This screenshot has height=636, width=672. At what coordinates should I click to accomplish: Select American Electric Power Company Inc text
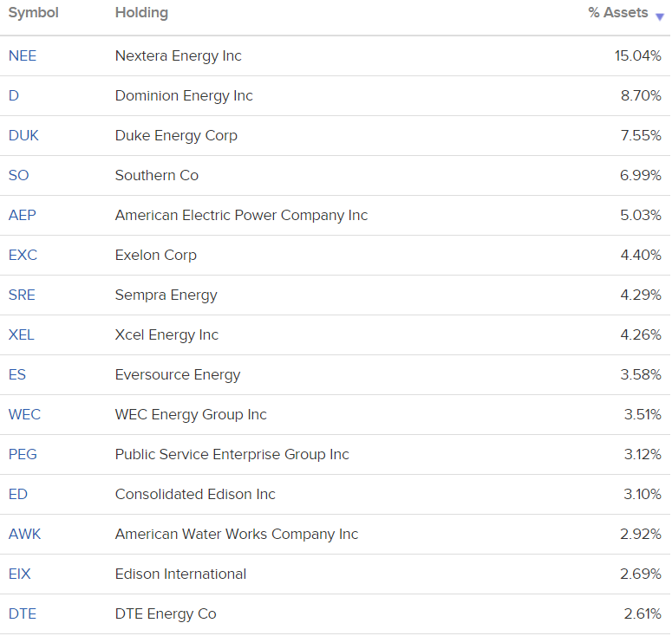[x=241, y=216]
